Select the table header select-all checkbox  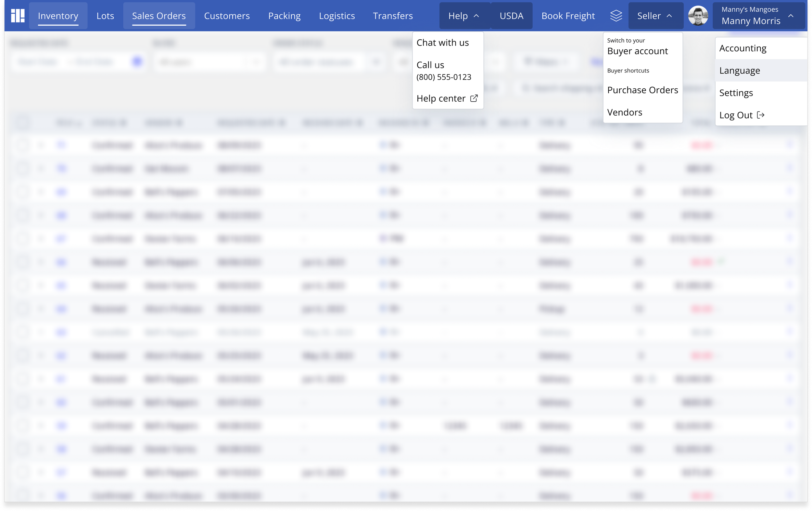click(23, 123)
